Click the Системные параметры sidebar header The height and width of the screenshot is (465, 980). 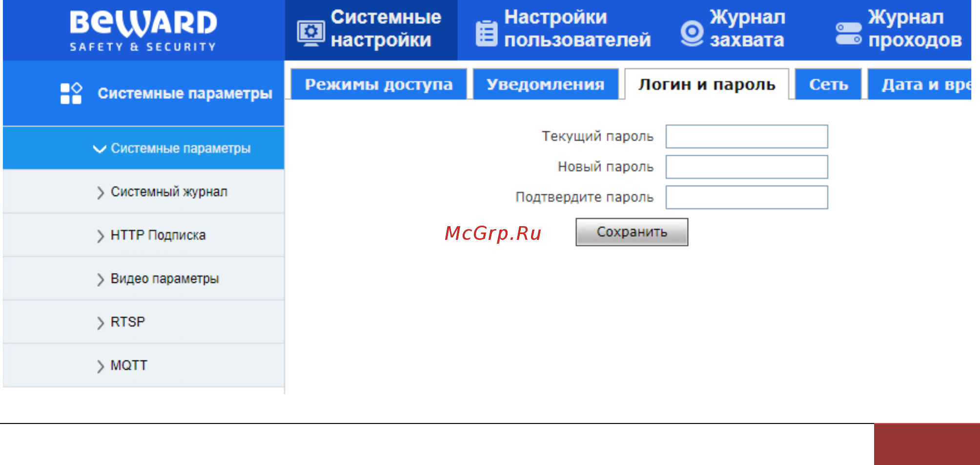[x=143, y=93]
